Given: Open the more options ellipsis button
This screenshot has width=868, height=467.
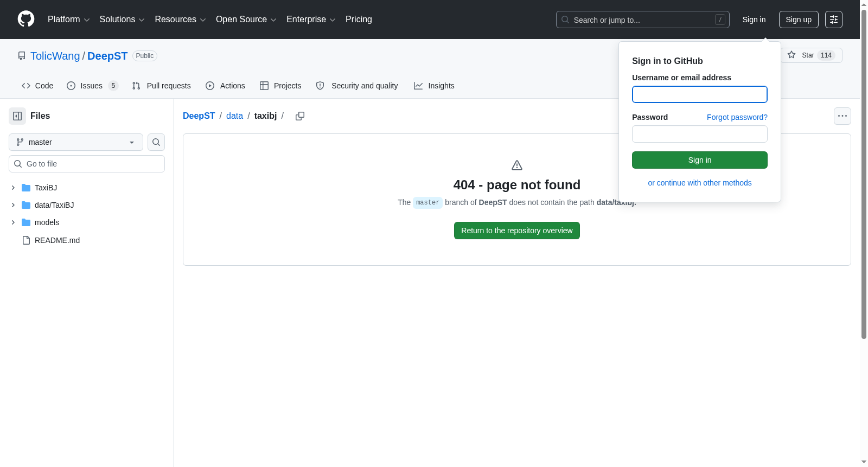Looking at the screenshot, I should click(x=843, y=116).
